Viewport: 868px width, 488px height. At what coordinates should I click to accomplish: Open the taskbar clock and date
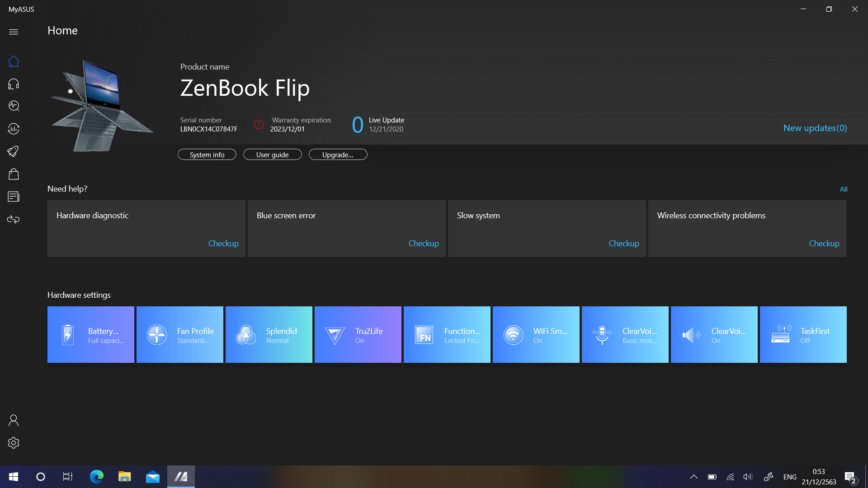click(x=819, y=477)
